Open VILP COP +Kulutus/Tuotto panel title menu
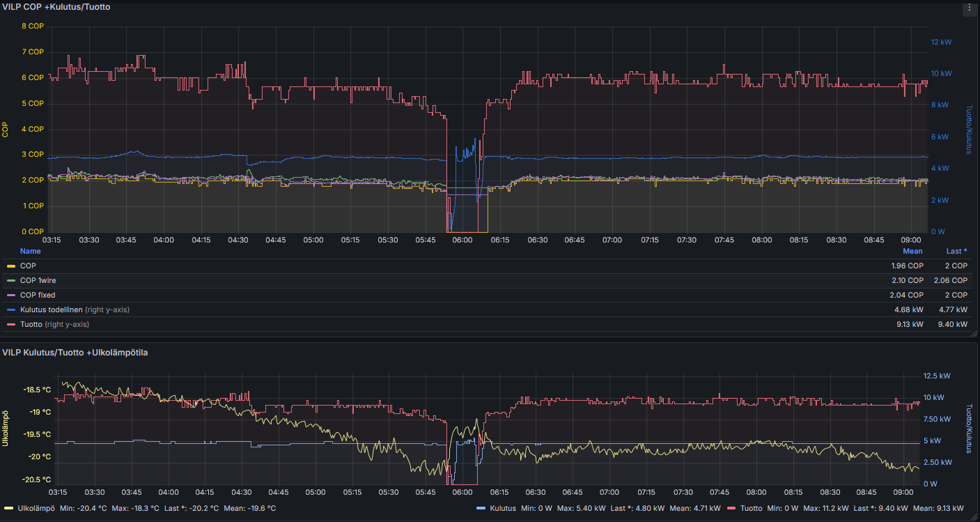The image size is (980, 522). (56, 7)
